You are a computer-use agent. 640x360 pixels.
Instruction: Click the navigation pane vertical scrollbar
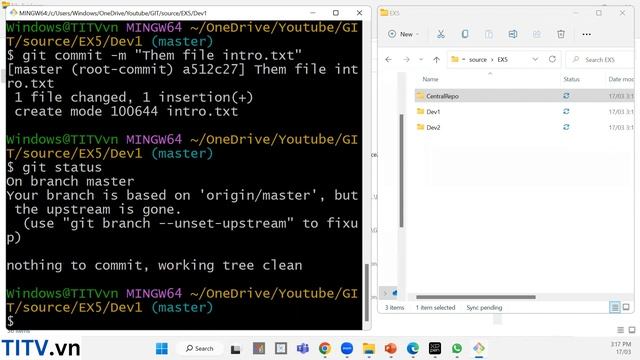coord(402,171)
